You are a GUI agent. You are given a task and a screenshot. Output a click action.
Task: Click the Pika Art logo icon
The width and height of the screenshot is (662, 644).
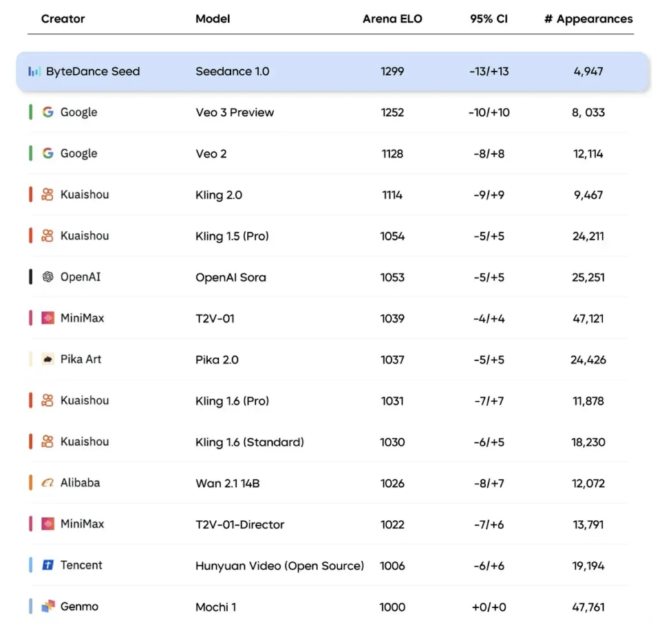[x=48, y=359]
